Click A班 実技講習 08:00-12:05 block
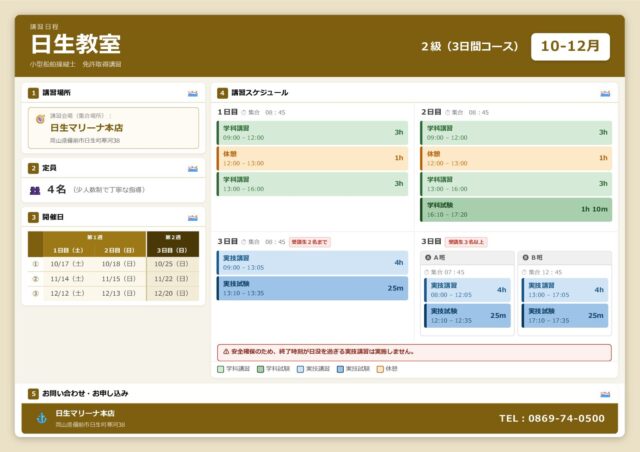 (467, 290)
